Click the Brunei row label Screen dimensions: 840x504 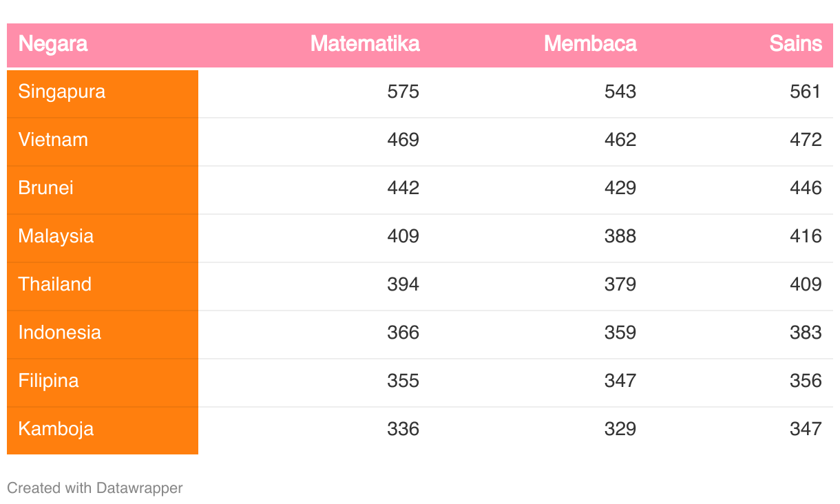tap(46, 188)
